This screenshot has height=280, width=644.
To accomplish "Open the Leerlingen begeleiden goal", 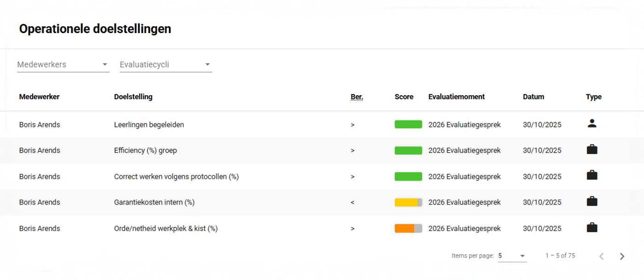I will pos(149,125).
